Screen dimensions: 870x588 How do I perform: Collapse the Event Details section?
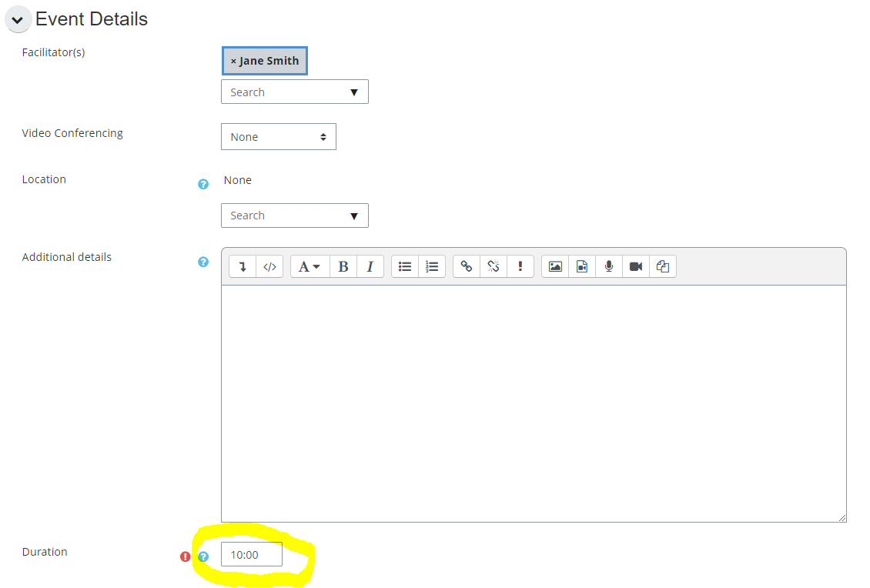(18, 20)
